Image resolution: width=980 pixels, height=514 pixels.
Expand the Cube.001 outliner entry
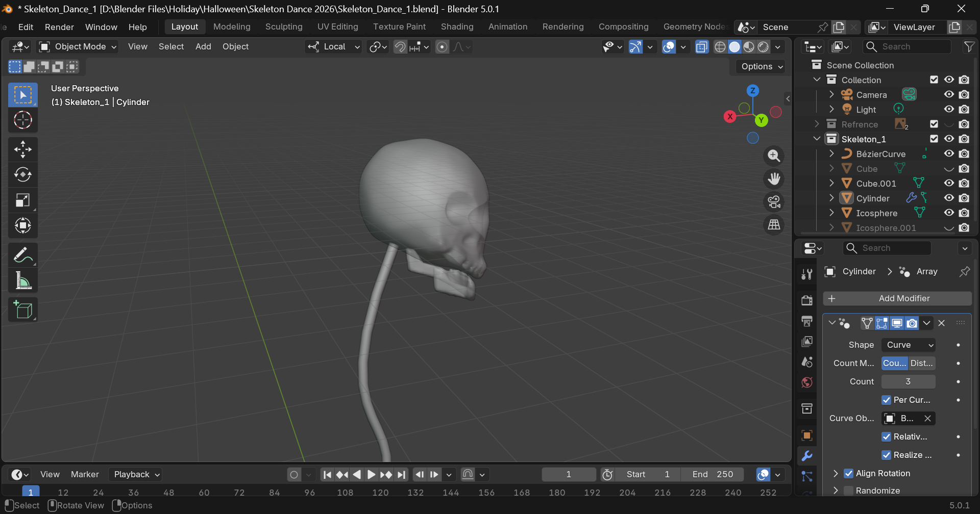[x=831, y=183]
